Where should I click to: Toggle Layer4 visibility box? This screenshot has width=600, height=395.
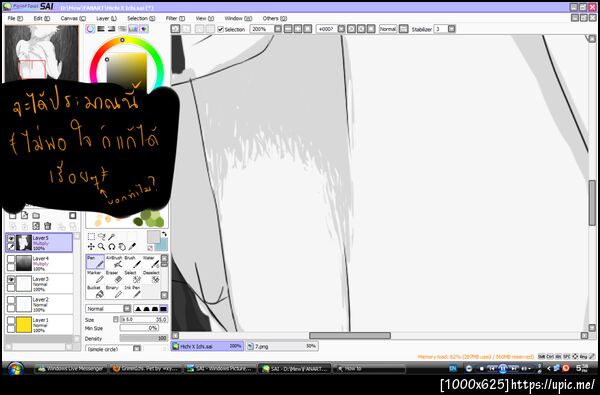tap(11, 259)
